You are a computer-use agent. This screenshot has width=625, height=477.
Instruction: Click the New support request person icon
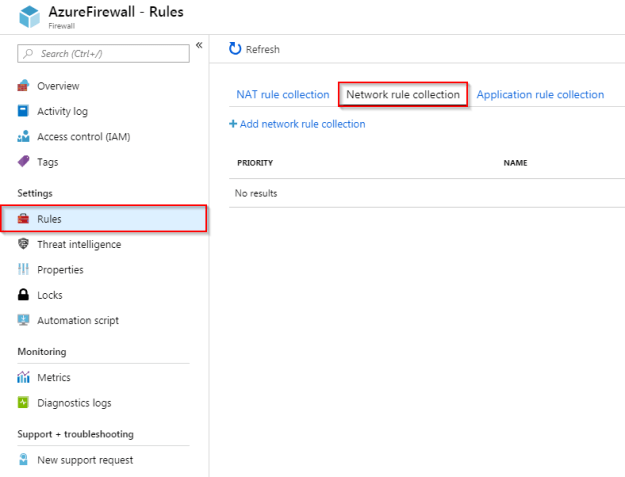(x=23, y=459)
